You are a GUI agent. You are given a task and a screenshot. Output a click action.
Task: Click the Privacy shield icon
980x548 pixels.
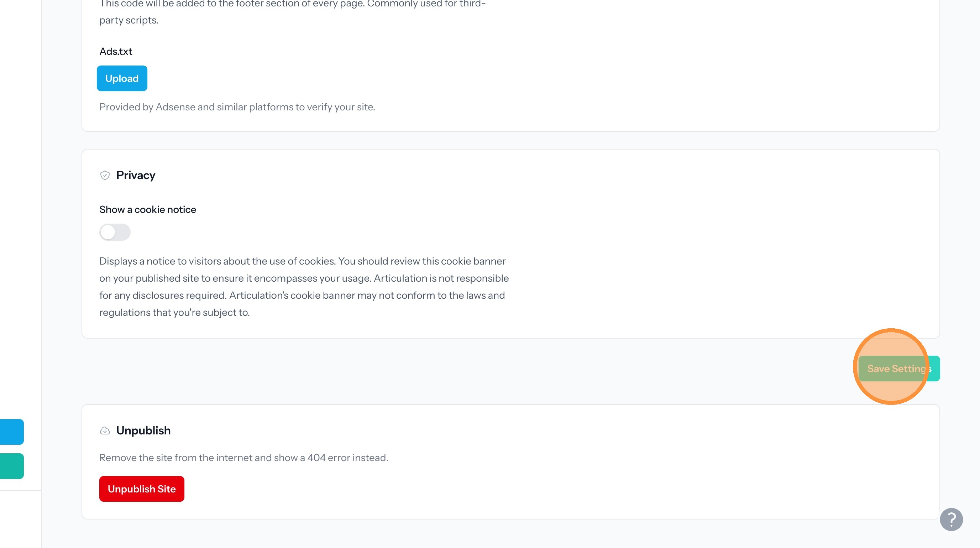click(x=105, y=175)
